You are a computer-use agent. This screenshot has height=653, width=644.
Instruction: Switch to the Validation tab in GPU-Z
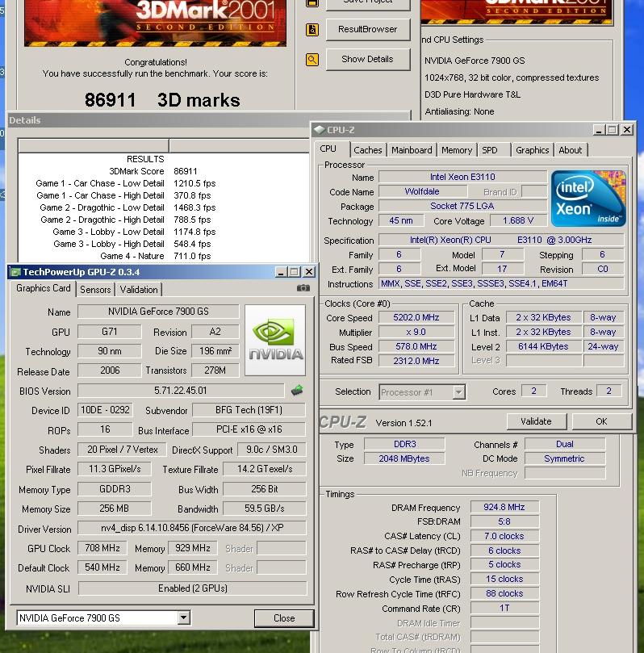[139, 290]
